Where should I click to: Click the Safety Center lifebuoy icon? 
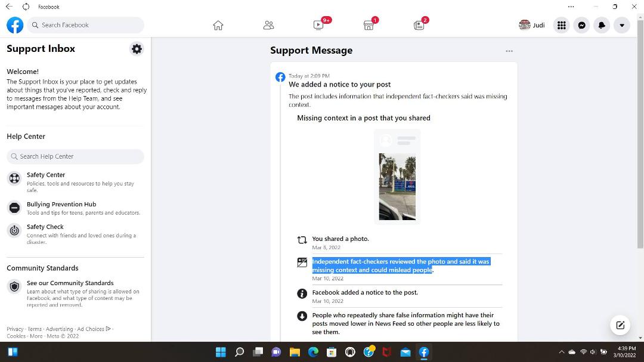click(x=14, y=178)
